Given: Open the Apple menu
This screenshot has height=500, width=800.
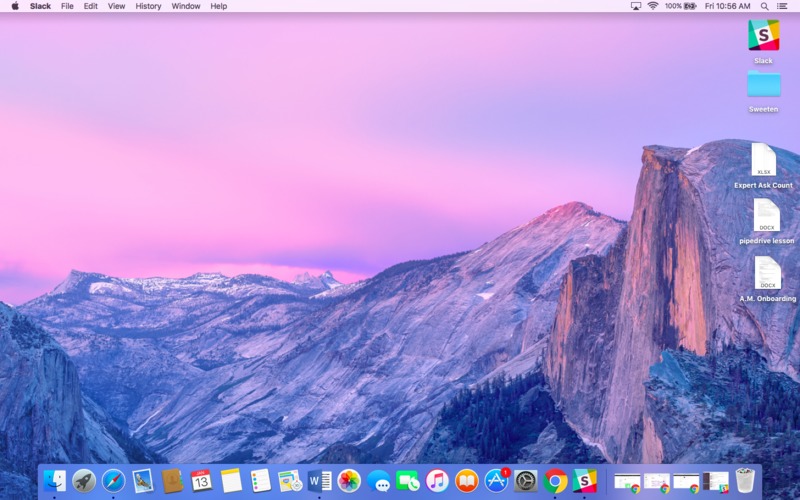Looking at the screenshot, I should tap(15, 6).
